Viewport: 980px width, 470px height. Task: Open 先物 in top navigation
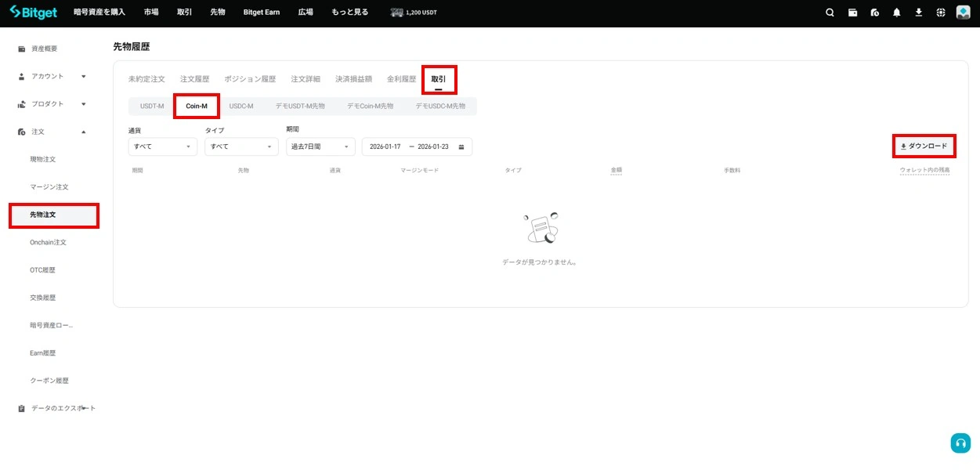[x=218, y=13]
